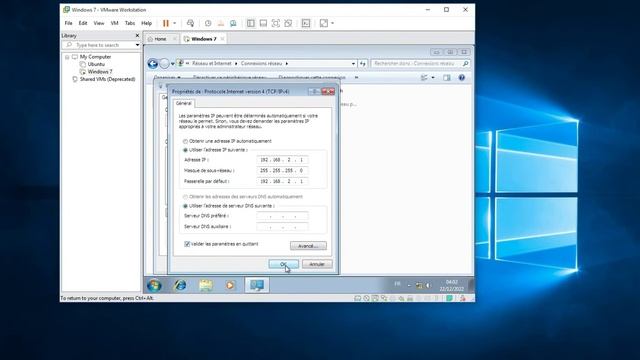Switch to the Windows 7 tab

204,39
